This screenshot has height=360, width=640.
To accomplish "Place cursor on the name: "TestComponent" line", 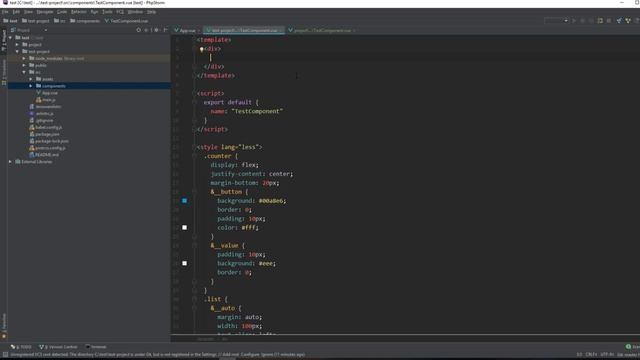I will tap(247, 111).
